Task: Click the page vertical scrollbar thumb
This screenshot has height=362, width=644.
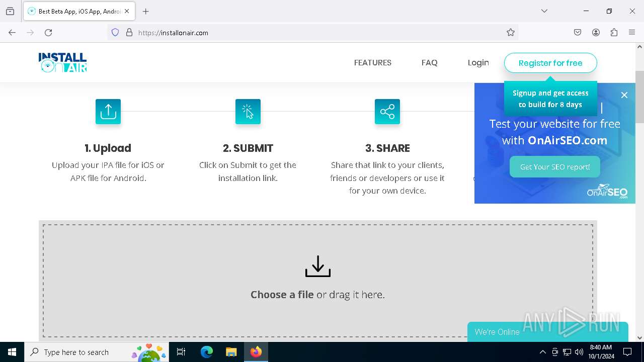Action: point(639,97)
